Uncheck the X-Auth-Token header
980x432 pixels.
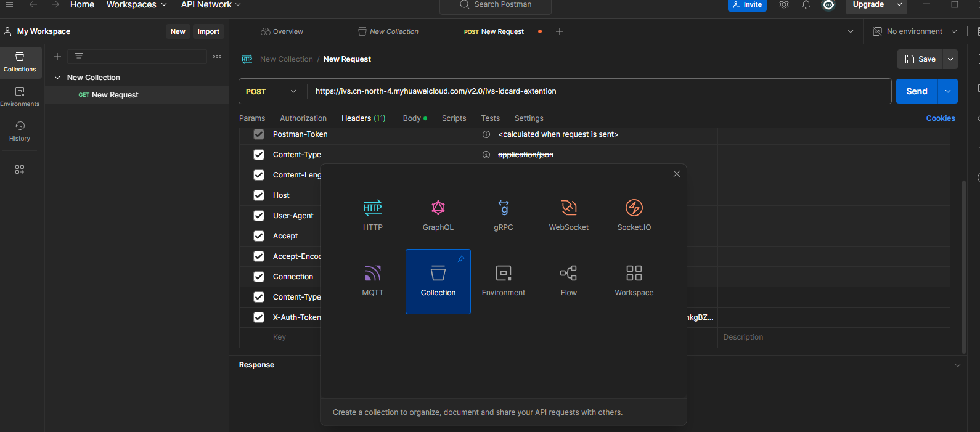(x=259, y=317)
